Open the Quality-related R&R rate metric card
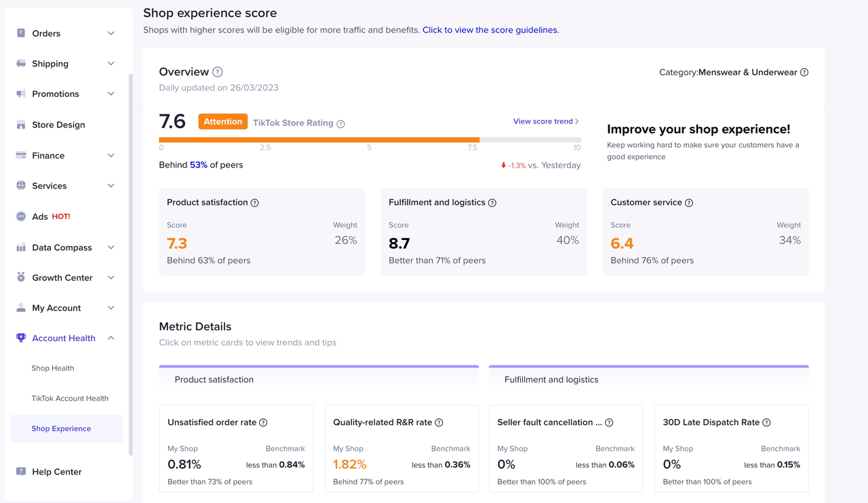This screenshot has width=868, height=503. 401,448
